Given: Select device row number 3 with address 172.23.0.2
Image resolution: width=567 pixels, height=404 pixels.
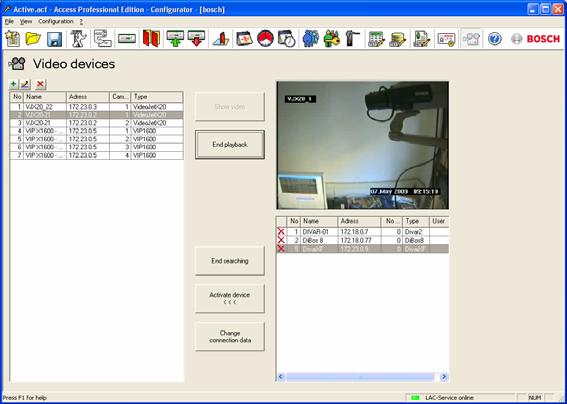Looking at the screenshot, I should coord(97,123).
